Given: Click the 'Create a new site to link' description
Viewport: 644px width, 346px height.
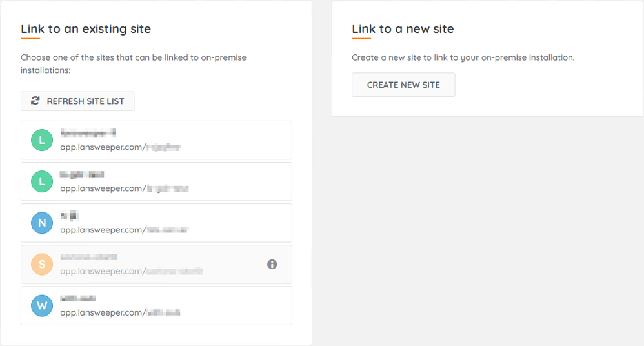Looking at the screenshot, I should (x=463, y=57).
